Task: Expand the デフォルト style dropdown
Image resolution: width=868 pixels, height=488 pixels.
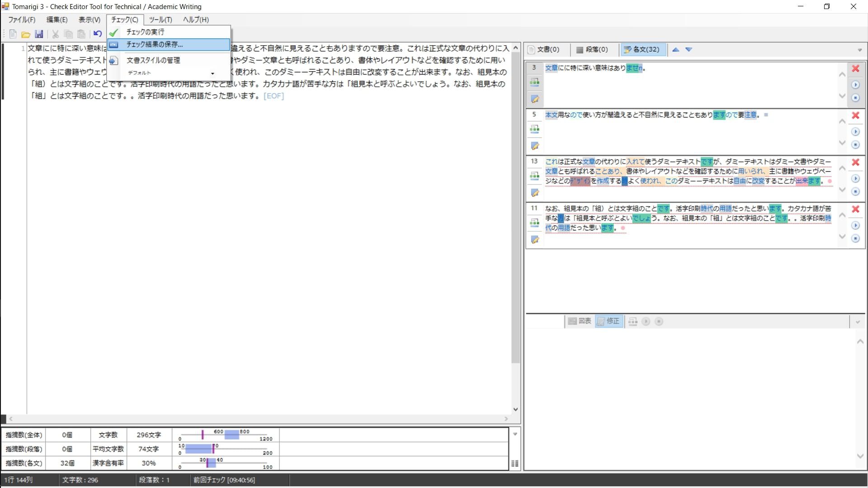Action: 212,73
